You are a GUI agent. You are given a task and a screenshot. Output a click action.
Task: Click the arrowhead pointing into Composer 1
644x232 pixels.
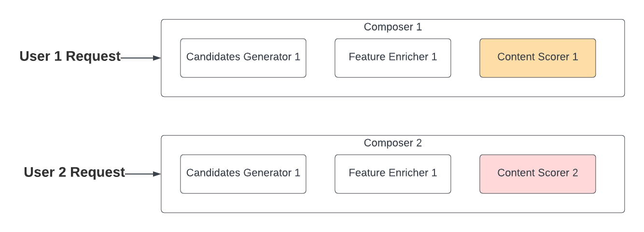(156, 58)
